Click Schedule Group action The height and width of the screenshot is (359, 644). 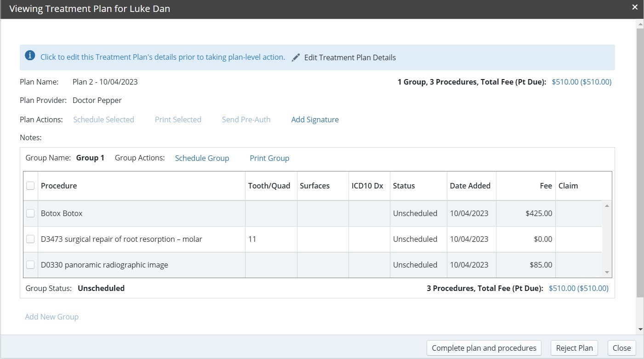(202, 158)
